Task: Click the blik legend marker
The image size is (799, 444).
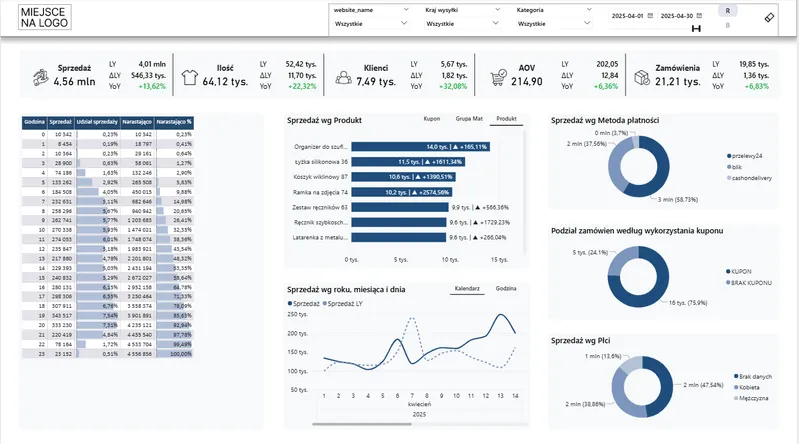Action: [729, 167]
